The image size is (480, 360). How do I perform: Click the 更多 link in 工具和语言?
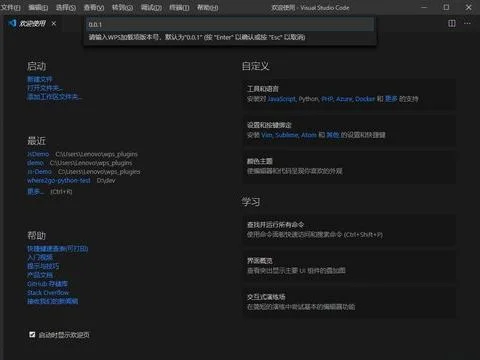pyautogui.click(x=391, y=99)
